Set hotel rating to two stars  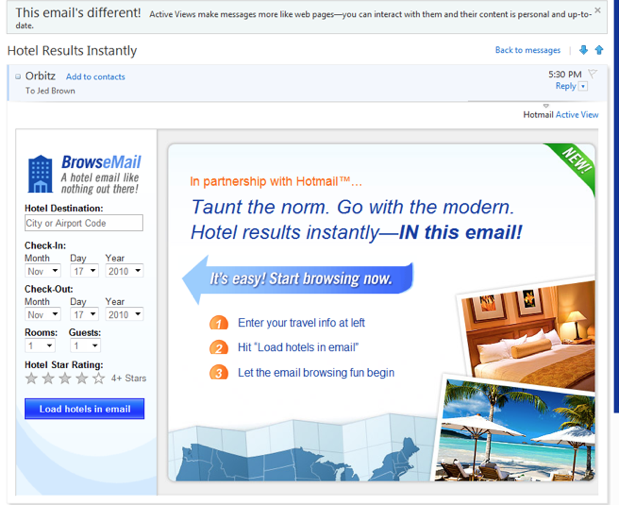(48, 378)
